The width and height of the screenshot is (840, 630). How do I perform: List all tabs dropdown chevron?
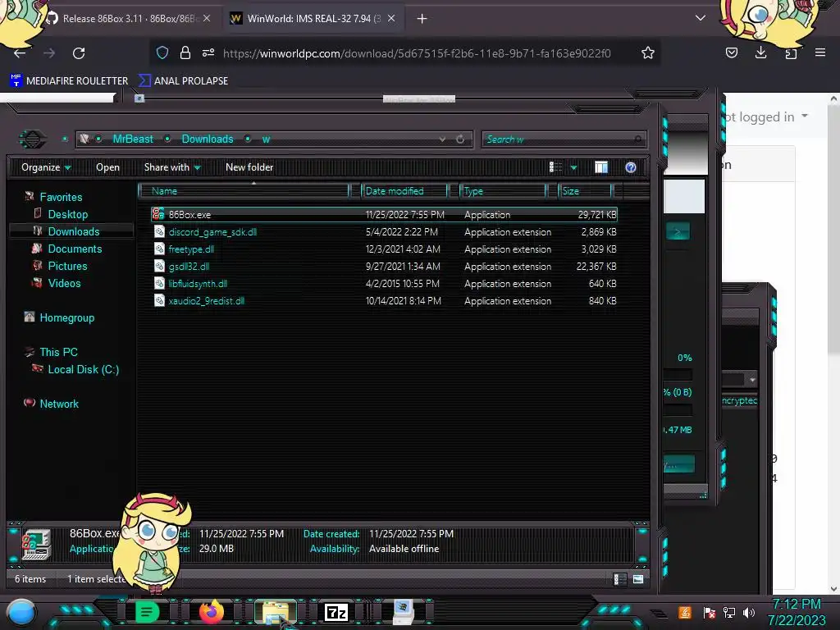700,18
